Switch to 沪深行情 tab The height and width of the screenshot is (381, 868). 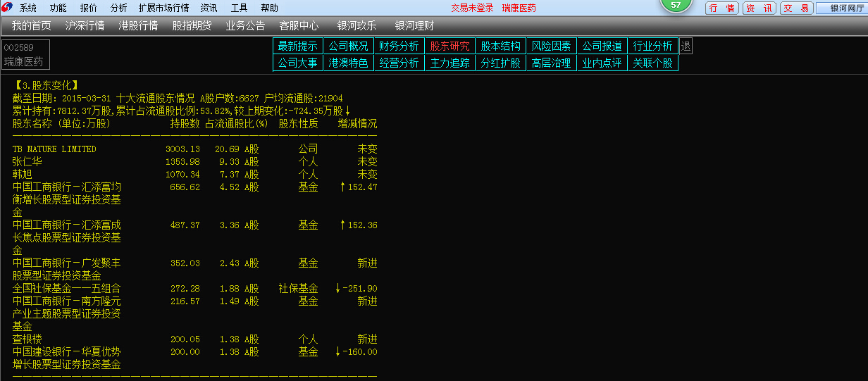click(x=85, y=26)
